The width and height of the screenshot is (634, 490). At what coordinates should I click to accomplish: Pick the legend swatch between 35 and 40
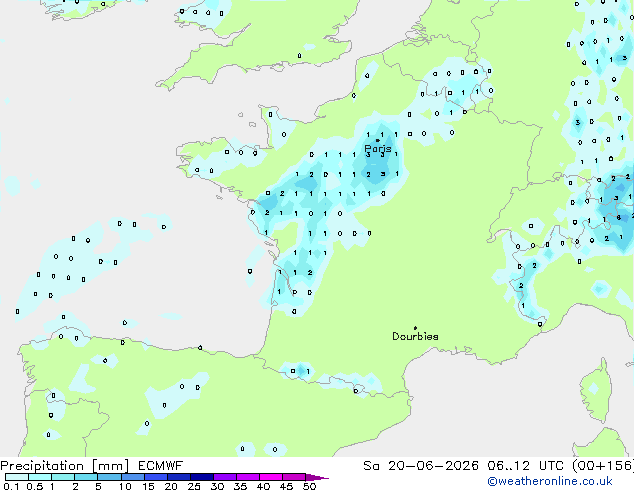click(248, 477)
